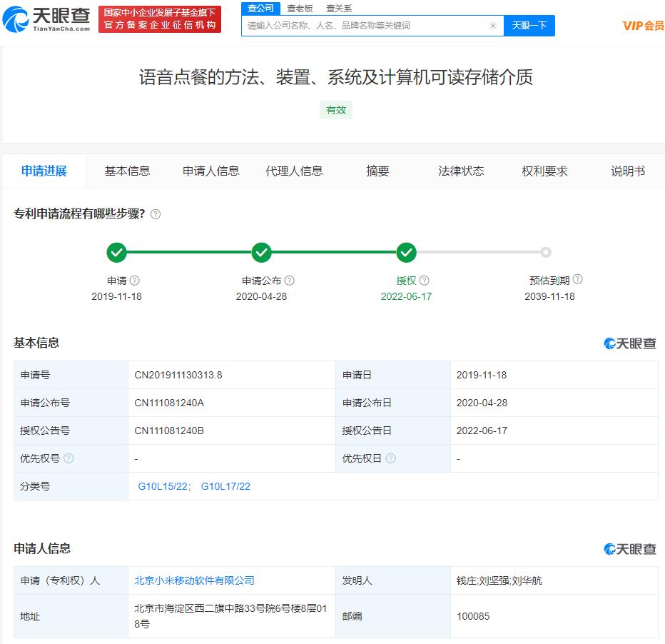
Task: Click inventor names 钱庄;刘坚强;刘华航
Action: [499, 580]
